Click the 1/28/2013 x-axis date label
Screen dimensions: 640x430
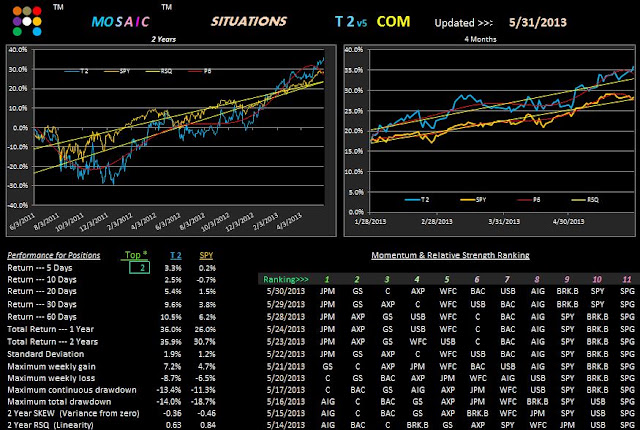pos(371,222)
